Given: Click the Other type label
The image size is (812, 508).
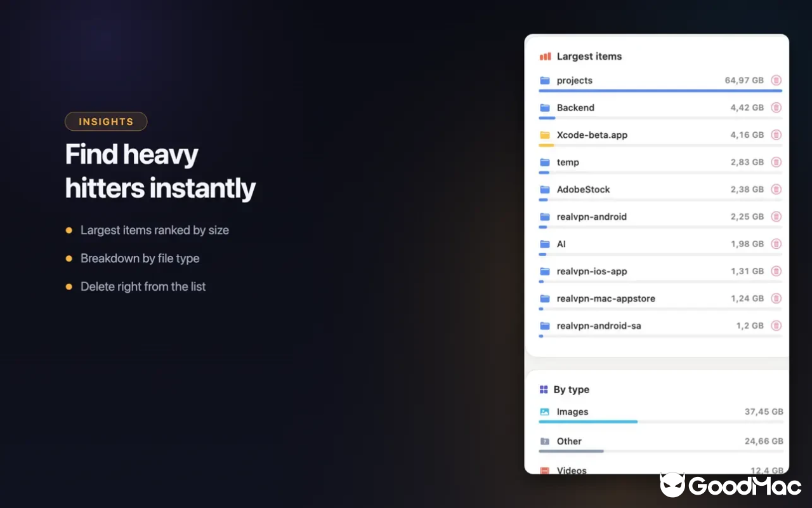Looking at the screenshot, I should [569, 441].
